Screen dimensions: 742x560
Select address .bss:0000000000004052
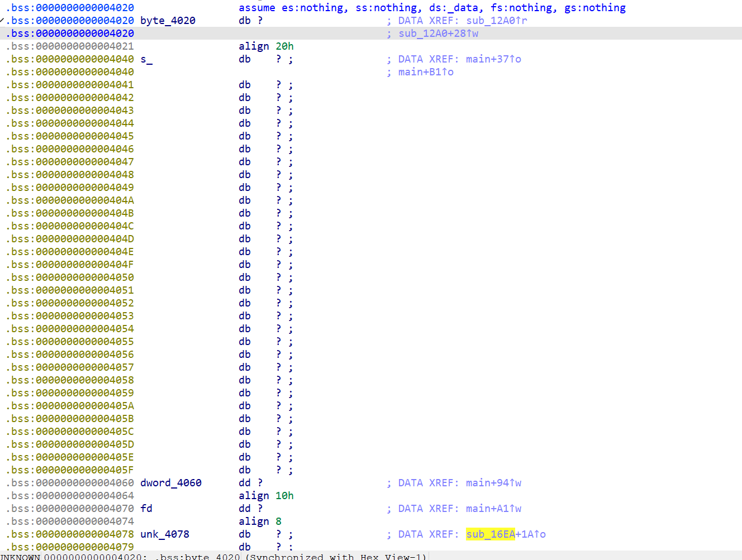(70, 303)
